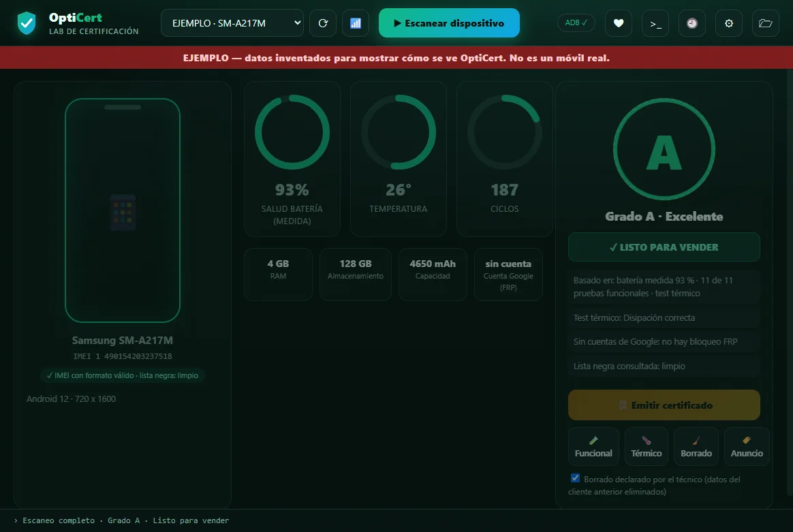Click Basado en: batería medida row

point(664,287)
